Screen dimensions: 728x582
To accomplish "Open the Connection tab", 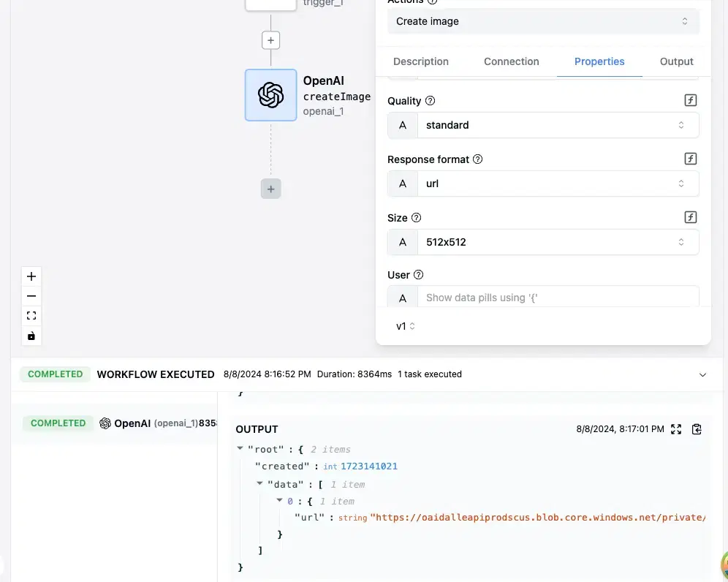I will point(511,61).
